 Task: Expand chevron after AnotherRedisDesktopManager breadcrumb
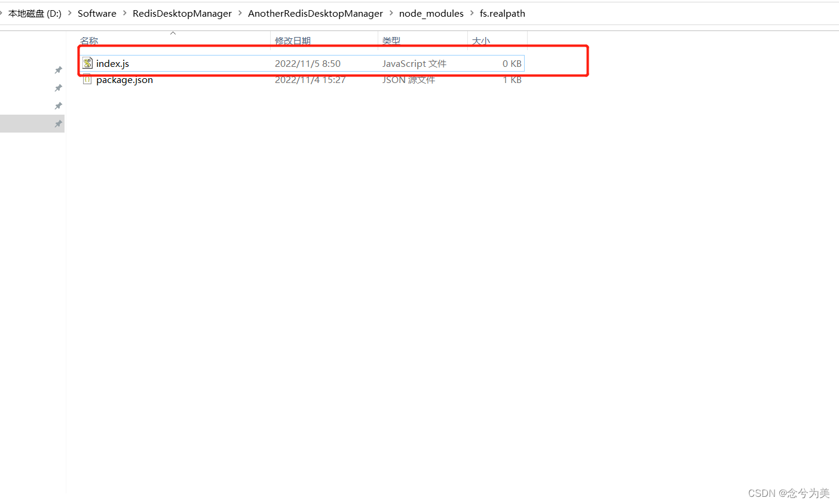coord(391,13)
